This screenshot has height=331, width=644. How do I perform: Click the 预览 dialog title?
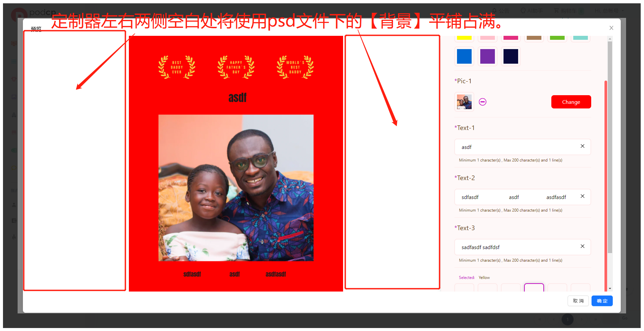[36, 29]
